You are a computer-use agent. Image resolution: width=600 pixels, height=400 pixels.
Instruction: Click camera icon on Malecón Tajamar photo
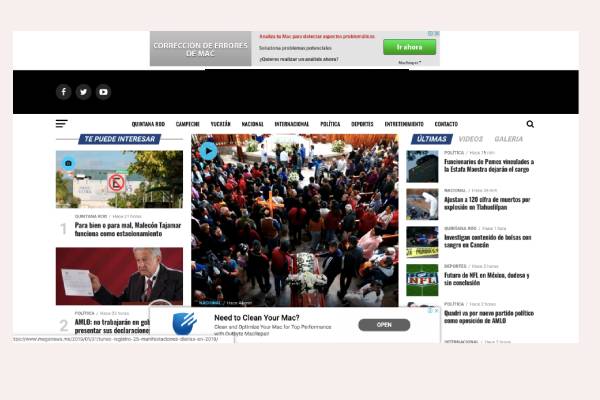(68, 163)
